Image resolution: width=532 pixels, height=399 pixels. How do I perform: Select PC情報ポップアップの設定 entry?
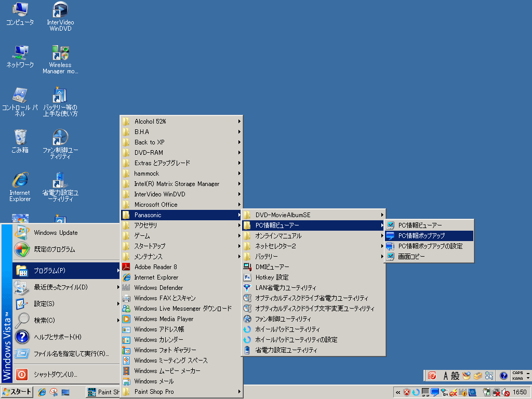click(x=429, y=246)
